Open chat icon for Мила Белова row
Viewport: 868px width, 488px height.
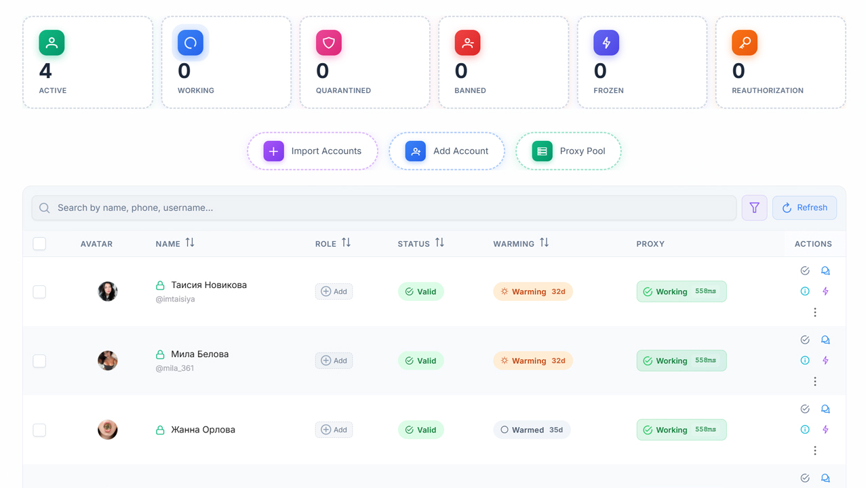click(x=825, y=340)
